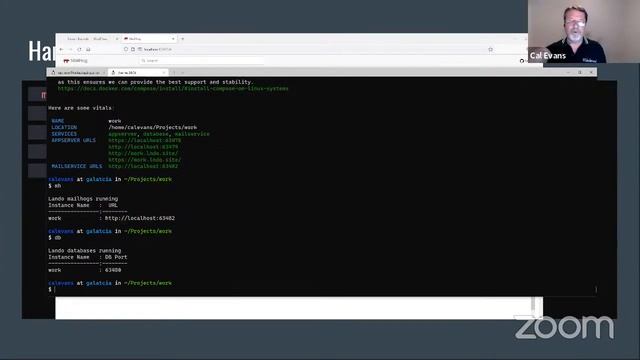This screenshot has width=640, height=360.
Task: Click the last empty terminal prompt line
Action: pyautogui.click(x=322, y=289)
